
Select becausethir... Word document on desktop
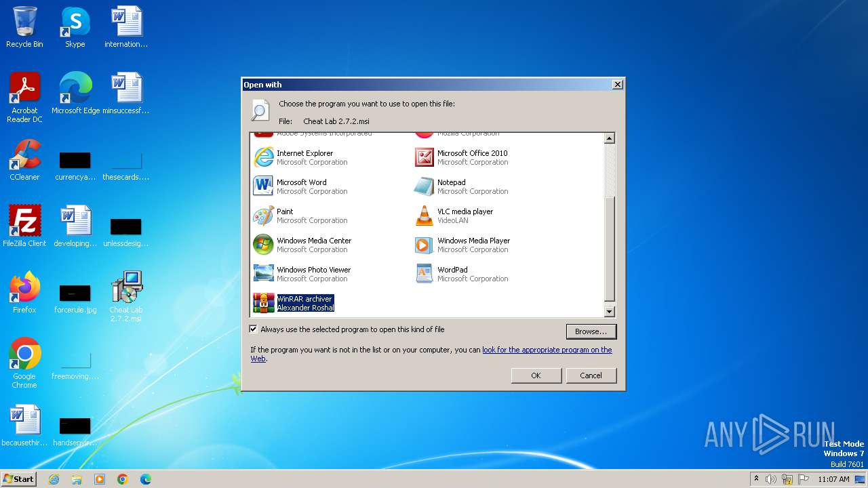tap(24, 426)
